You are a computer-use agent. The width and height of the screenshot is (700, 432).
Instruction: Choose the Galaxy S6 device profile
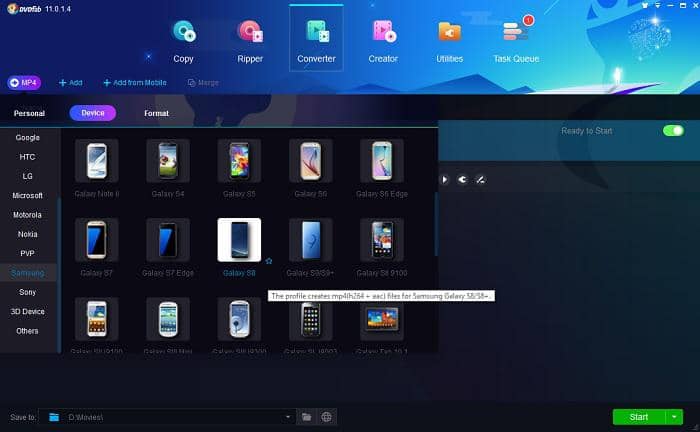click(311, 161)
